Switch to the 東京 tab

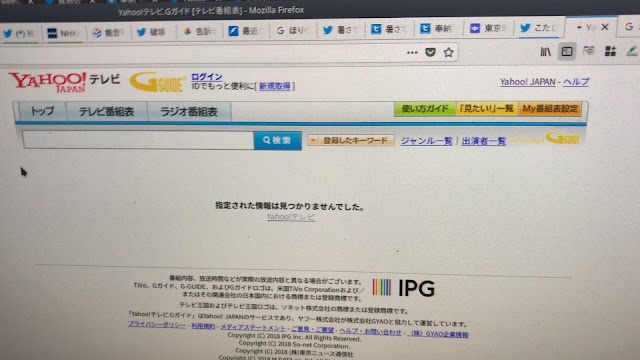coord(489,28)
